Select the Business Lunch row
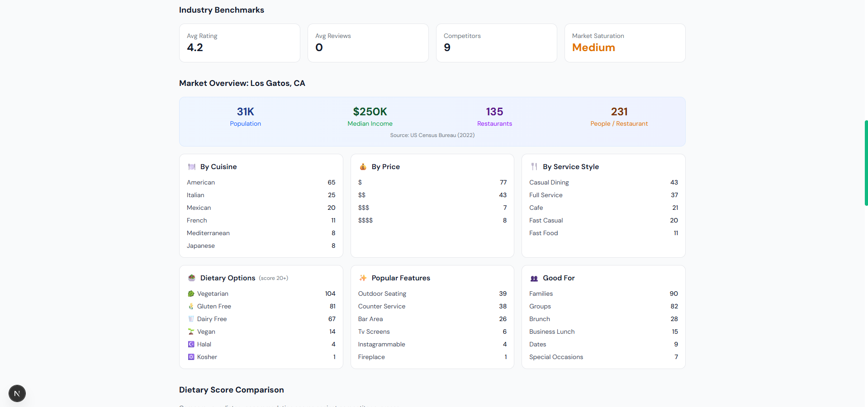The width and height of the screenshot is (868, 407). coord(603,332)
